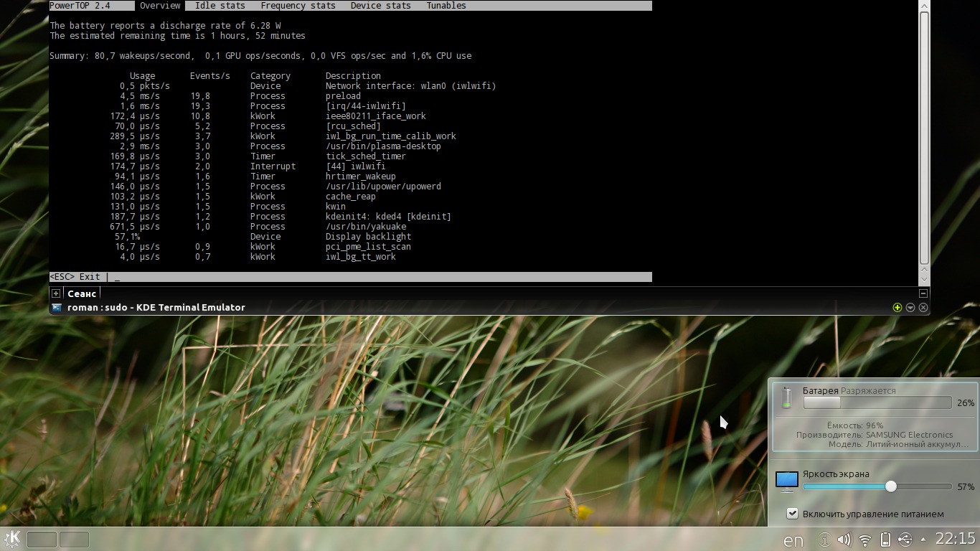Expand the battery details section Батарея
The image size is (980, 551).
tap(820, 391)
